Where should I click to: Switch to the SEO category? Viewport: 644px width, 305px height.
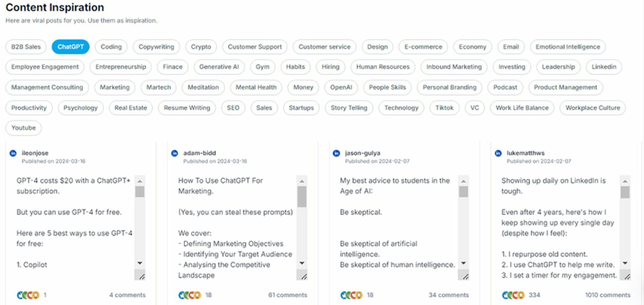pyautogui.click(x=233, y=108)
